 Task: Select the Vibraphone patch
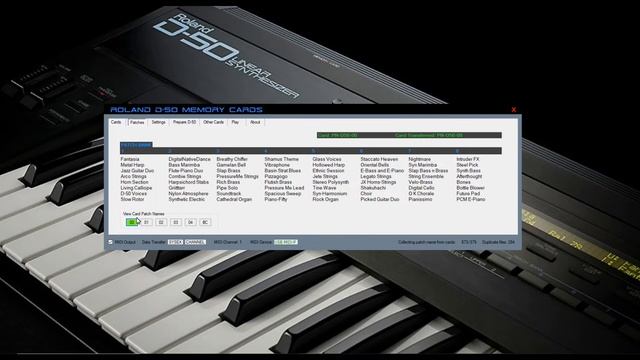coord(277,165)
